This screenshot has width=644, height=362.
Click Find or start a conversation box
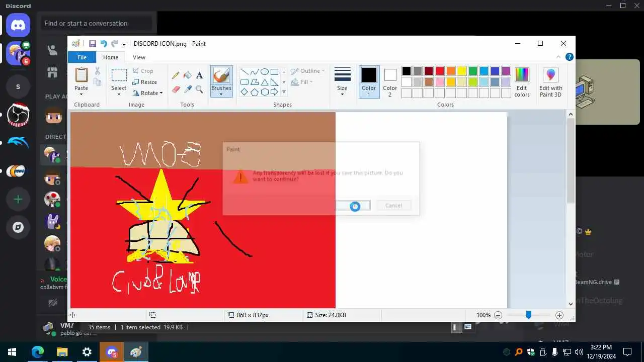(x=96, y=23)
